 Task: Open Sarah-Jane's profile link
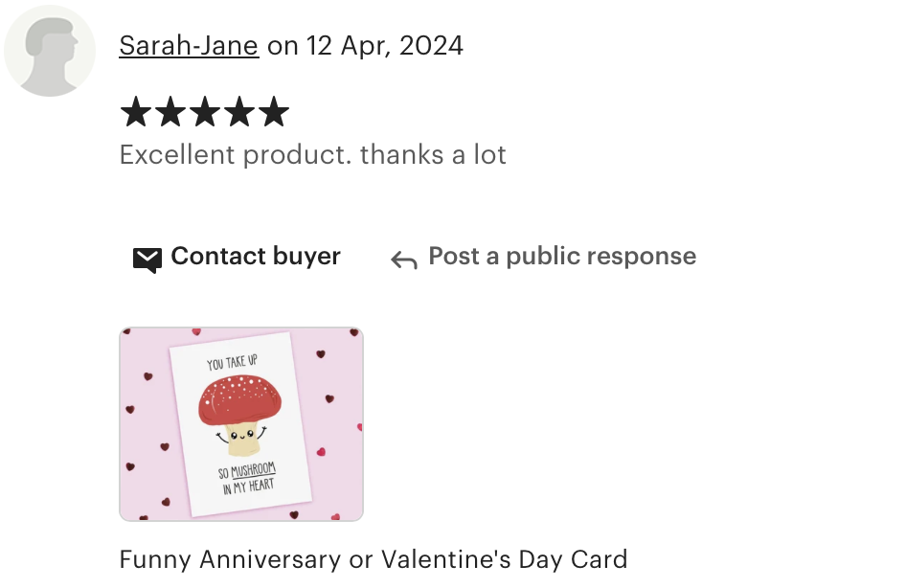(189, 46)
